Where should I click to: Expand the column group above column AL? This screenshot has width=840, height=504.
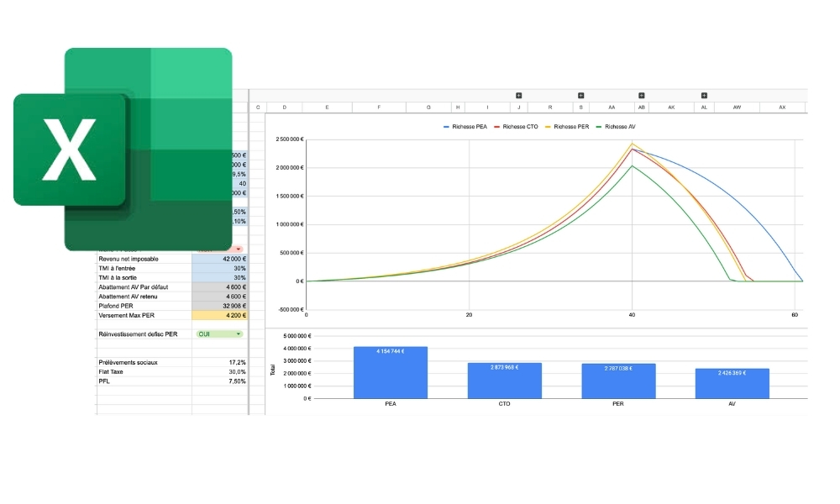pos(704,96)
